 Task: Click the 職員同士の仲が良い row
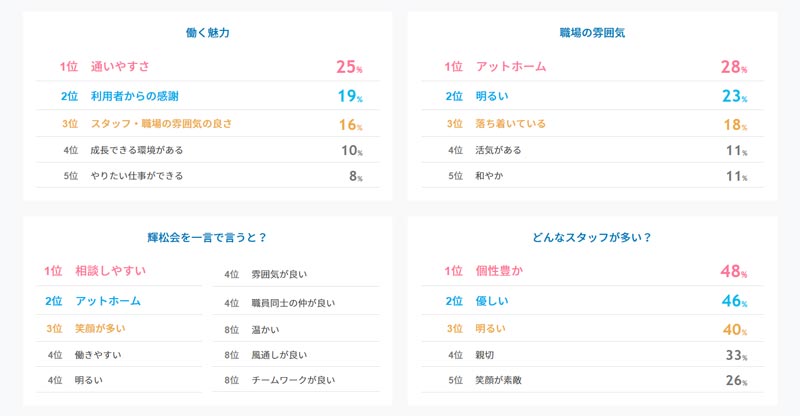292,302
